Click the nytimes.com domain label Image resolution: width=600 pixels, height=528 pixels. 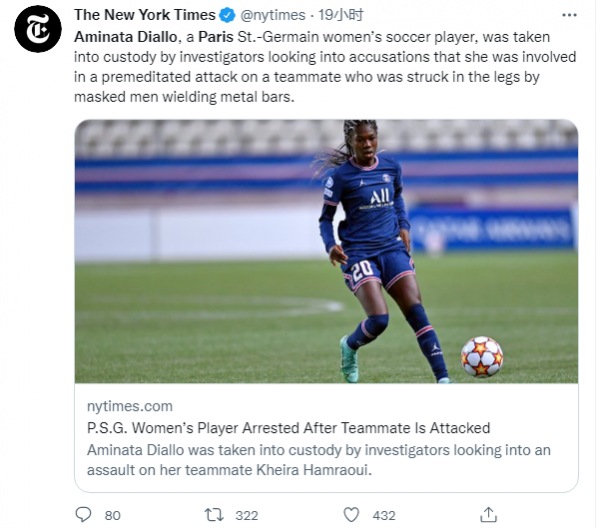tap(130, 406)
